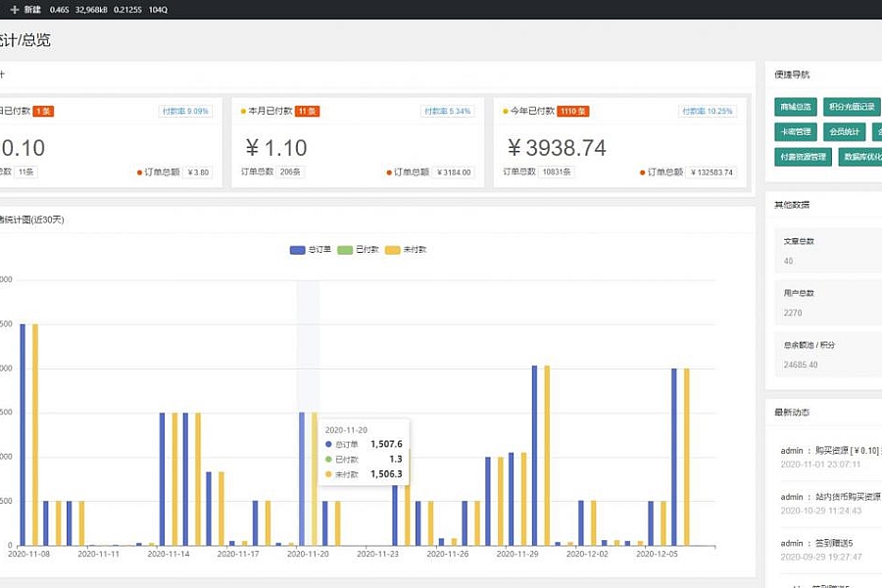This screenshot has width=882, height=588.
Task: Click the 用户总数 value 2270
Action: [x=793, y=313]
